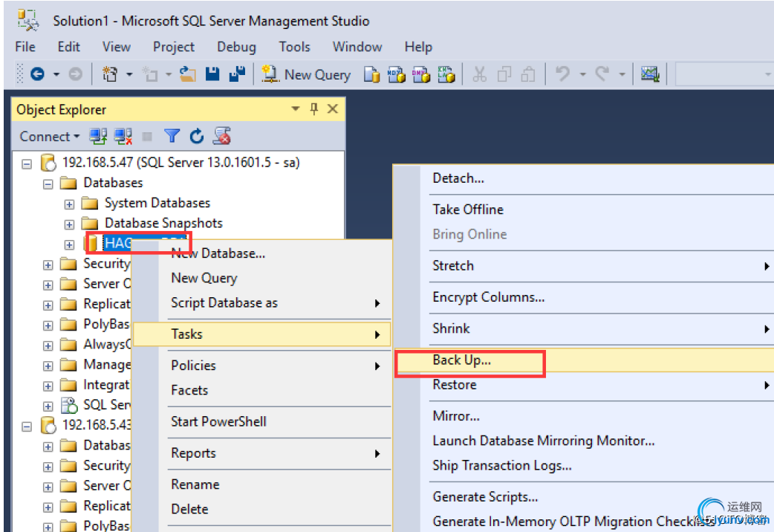Open the Connect dropdown in Object Explorer
The image size is (774, 532).
point(49,136)
